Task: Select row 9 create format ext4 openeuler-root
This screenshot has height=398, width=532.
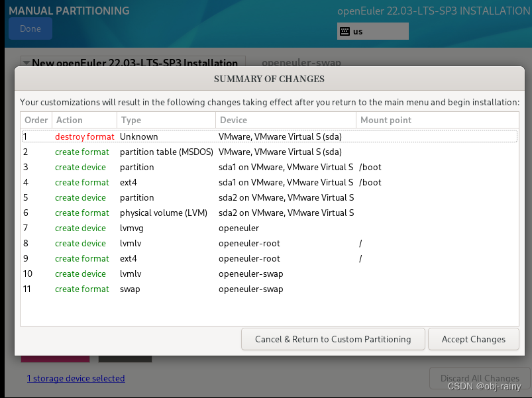Action: (x=270, y=258)
